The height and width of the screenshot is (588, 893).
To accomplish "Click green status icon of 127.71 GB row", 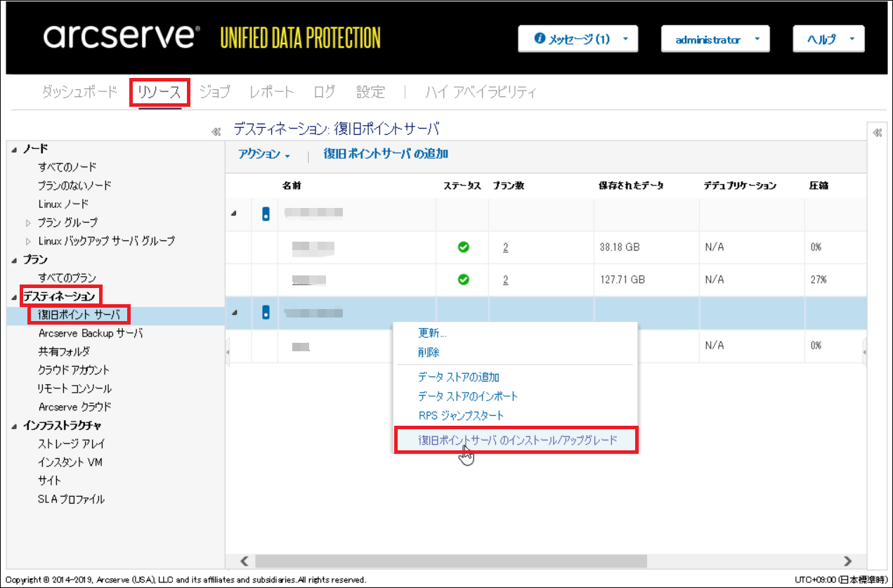I will (463, 279).
